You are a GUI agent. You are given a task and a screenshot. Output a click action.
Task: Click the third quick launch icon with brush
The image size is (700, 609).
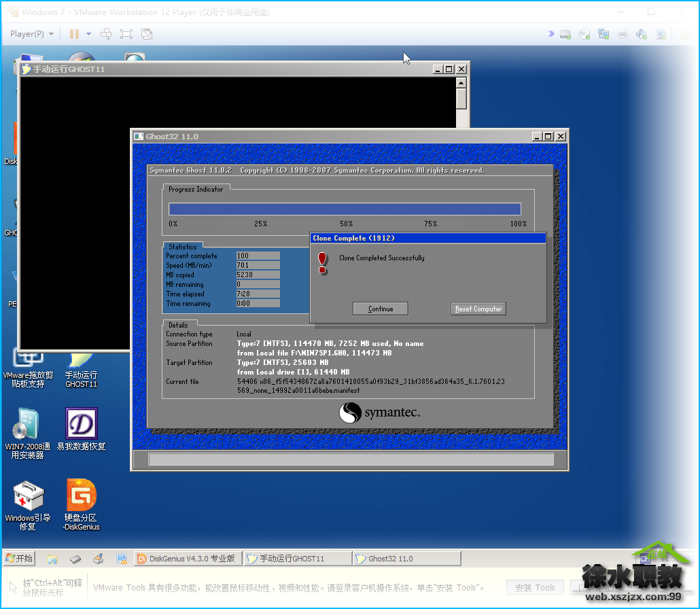(x=99, y=559)
